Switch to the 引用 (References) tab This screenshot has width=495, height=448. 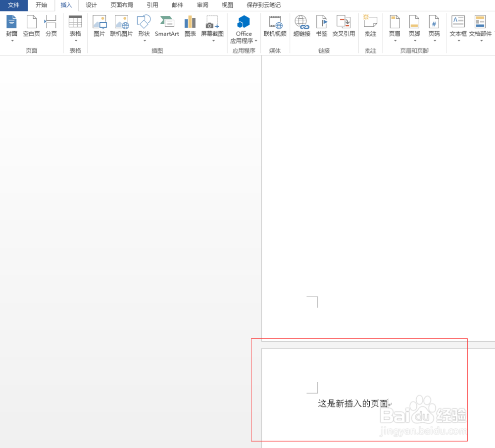(x=152, y=5)
